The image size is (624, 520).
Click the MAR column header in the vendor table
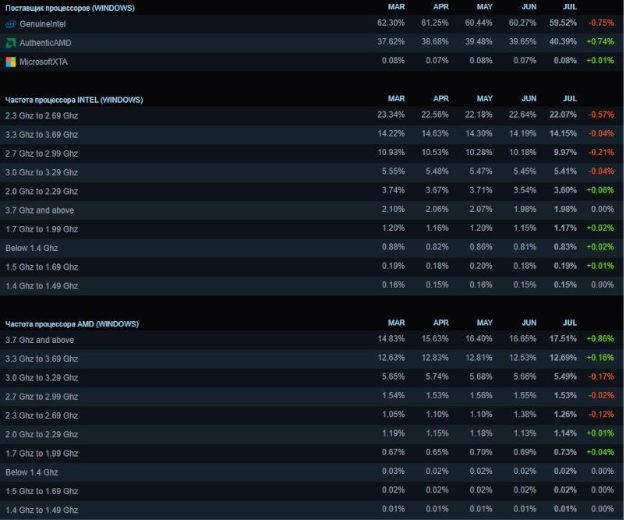(396, 8)
